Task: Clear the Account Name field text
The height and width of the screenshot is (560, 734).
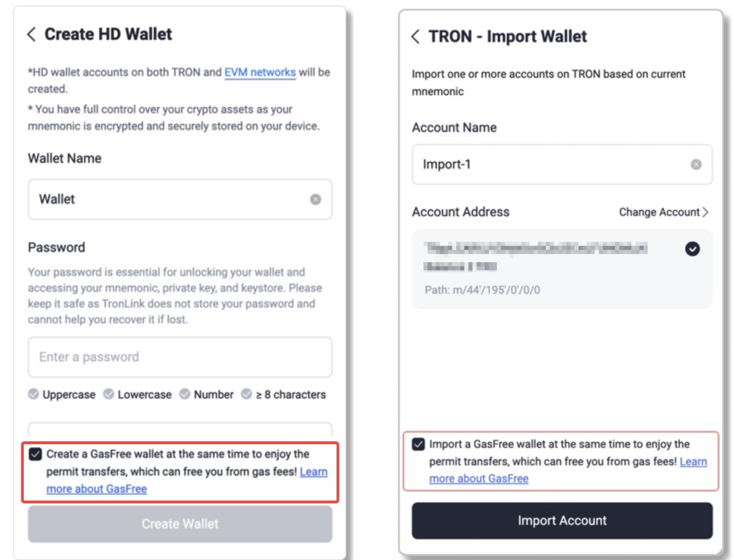Action: (697, 165)
